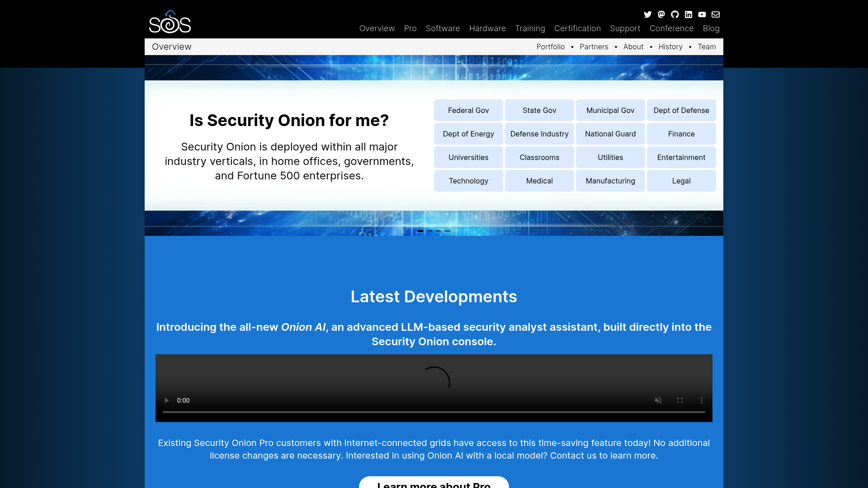Click the Learn more about Pro button

click(434, 484)
